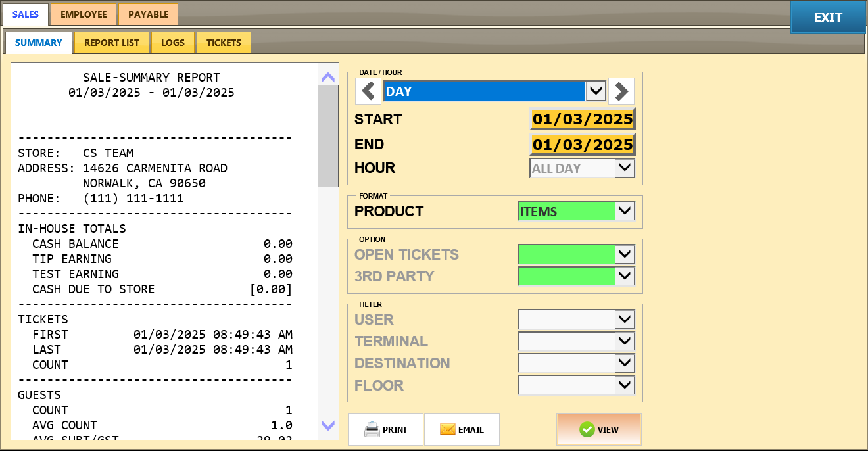Screen dimensions: 868x451
Task: Open the TERMINAL filter dropdown
Action: click(x=624, y=341)
